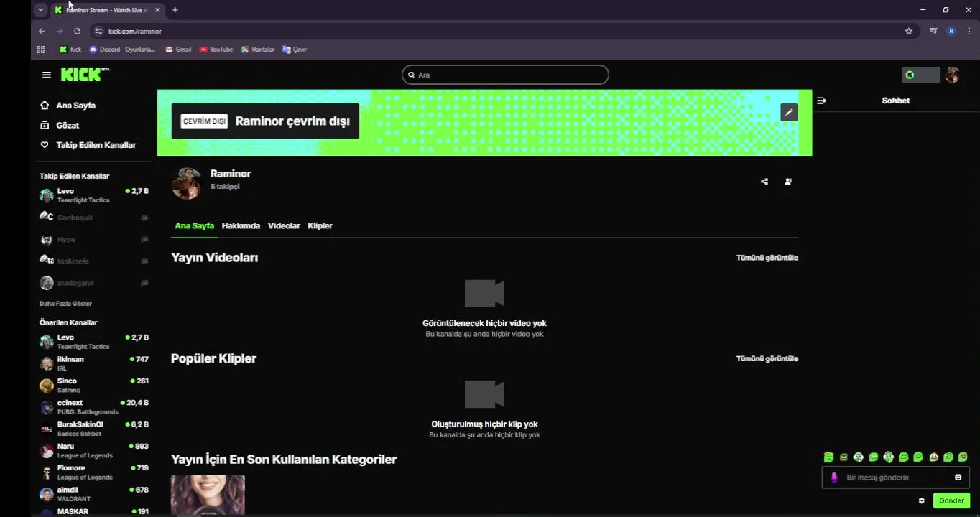
Task: Click the user icon beside share
Action: click(x=788, y=182)
